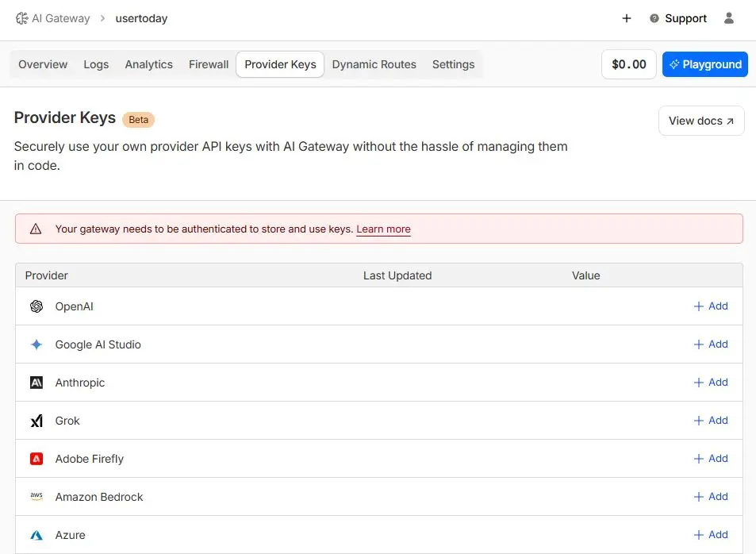Follow the Learn more link in warning
The width and height of the screenshot is (756, 554).
click(383, 229)
